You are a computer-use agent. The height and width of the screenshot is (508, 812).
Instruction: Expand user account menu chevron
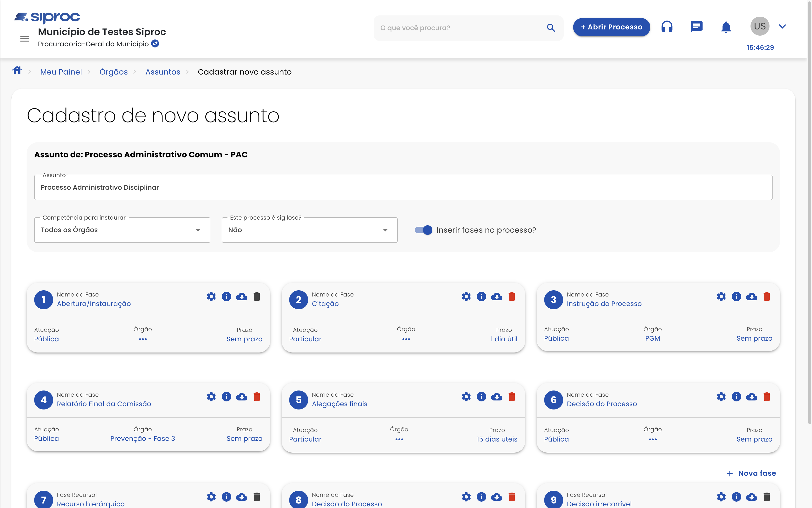coord(782,26)
